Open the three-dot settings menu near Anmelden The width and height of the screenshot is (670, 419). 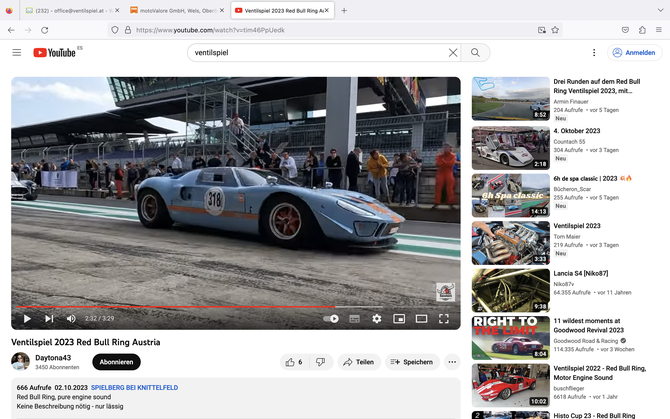(594, 53)
